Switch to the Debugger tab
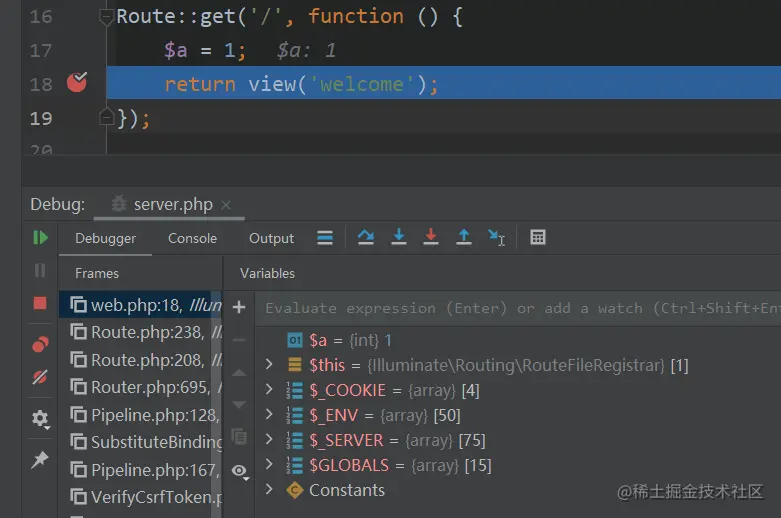The width and height of the screenshot is (781, 518). point(105,239)
